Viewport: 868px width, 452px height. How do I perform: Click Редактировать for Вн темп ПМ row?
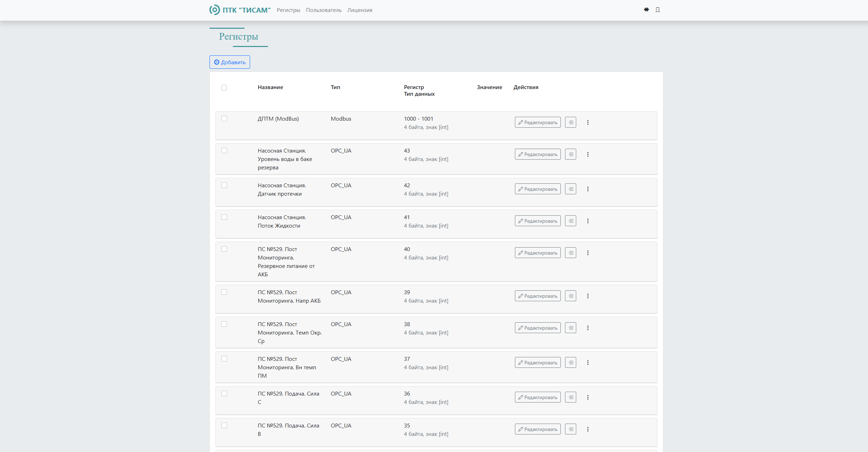538,363
